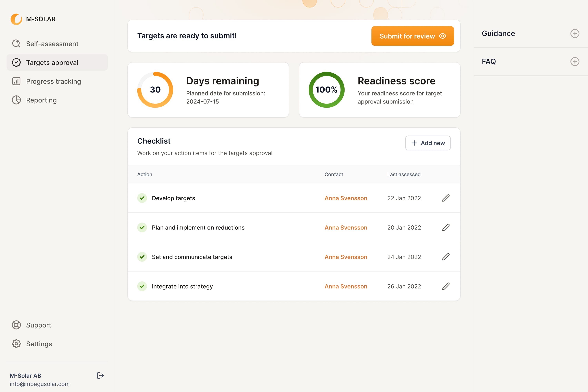Edit the Develop targets row pencil

(446, 198)
